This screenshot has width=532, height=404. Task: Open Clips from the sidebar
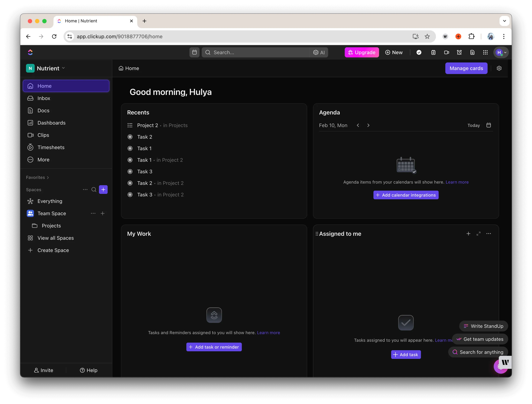[x=43, y=135]
